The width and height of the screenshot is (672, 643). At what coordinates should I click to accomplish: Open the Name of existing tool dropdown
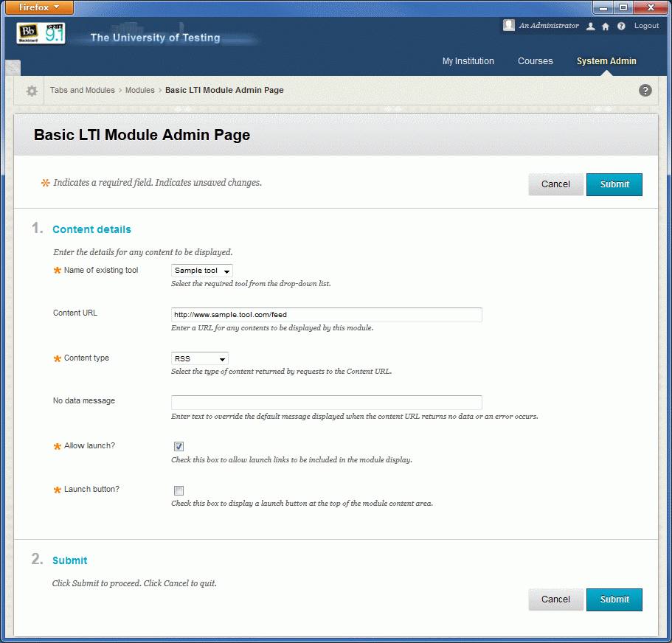tap(201, 270)
